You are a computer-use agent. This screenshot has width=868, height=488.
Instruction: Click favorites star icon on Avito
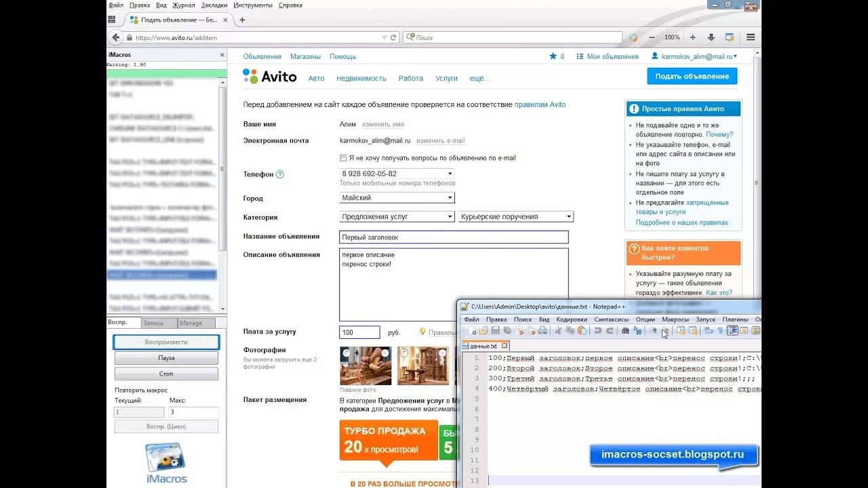(x=553, y=56)
